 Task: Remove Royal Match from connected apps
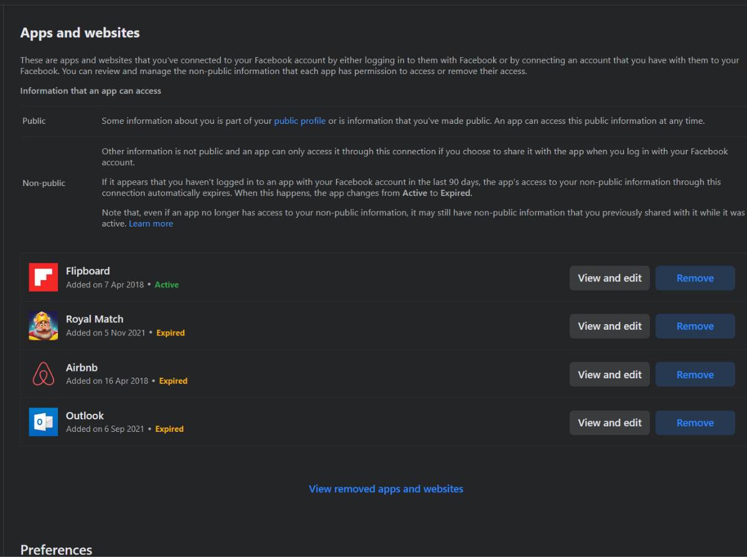695,326
